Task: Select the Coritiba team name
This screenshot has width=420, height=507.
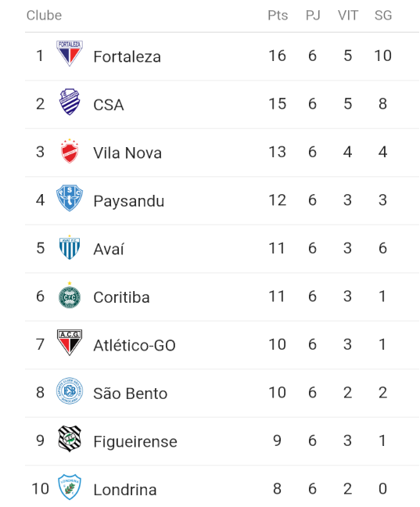Action: click(121, 297)
